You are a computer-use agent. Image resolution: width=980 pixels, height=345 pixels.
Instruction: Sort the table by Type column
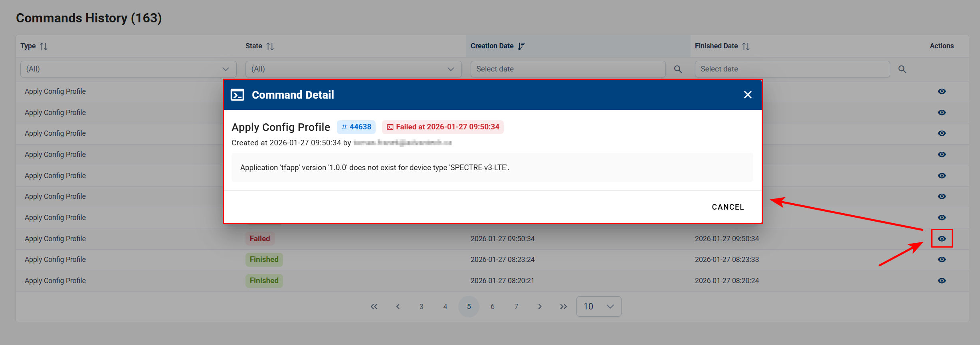(44, 46)
